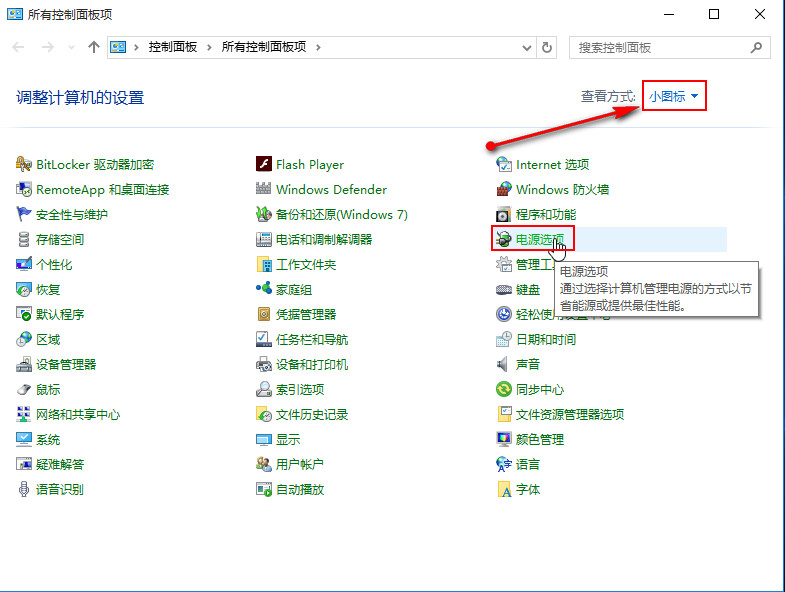Select 所有控制面板项 breadcrumb segment
The image size is (785, 592).
[264, 47]
